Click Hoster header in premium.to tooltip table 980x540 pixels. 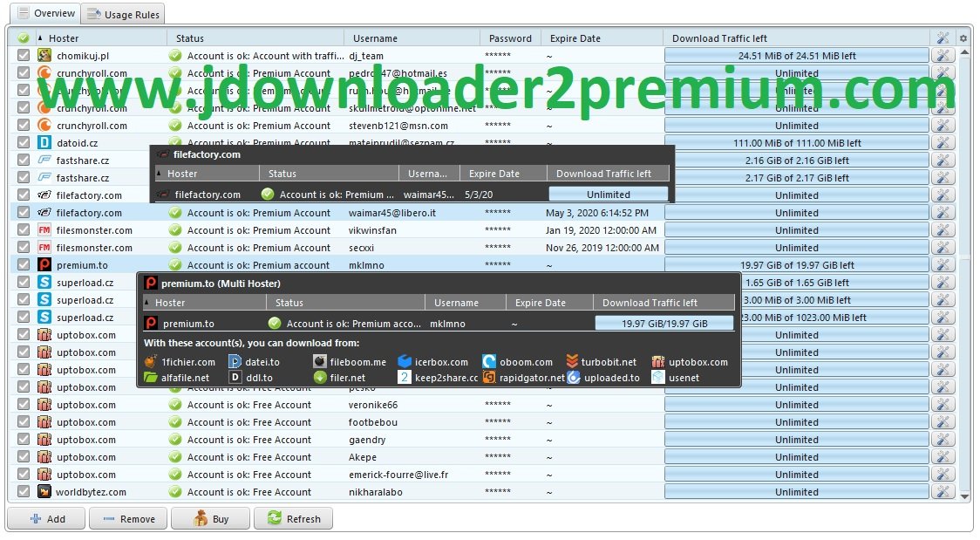204,303
